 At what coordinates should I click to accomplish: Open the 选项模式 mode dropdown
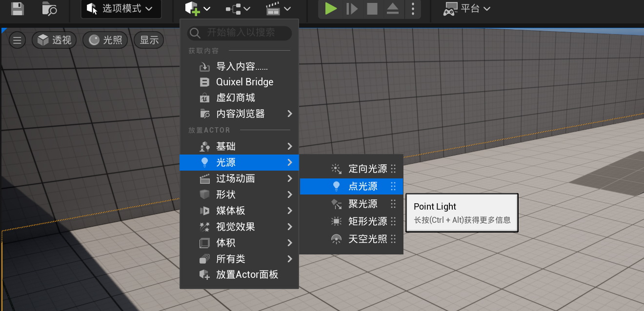pyautogui.click(x=121, y=9)
